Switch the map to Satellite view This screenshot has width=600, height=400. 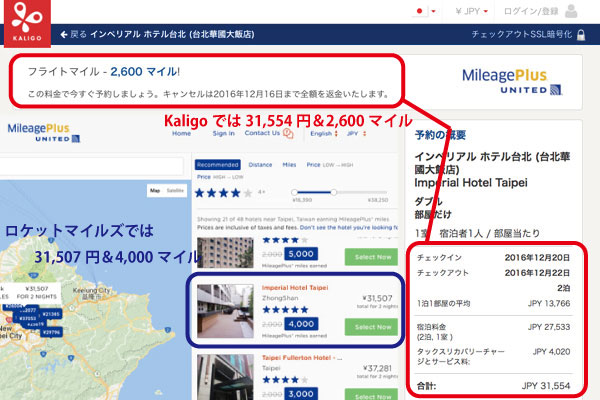175,190
